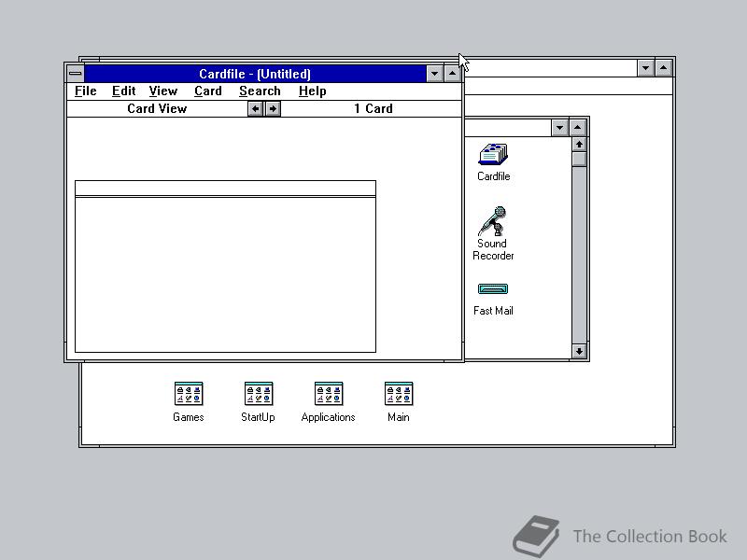Open Cardfile window control menu box
The width and height of the screenshot is (747, 560).
pyautogui.click(x=76, y=74)
